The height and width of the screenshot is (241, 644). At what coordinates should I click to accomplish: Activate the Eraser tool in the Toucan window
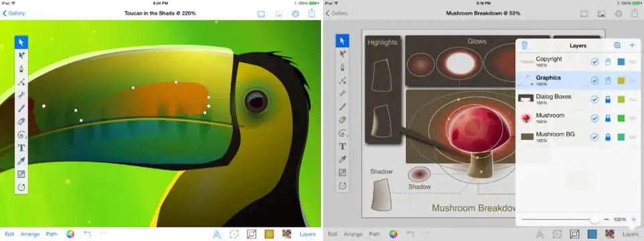(21, 121)
